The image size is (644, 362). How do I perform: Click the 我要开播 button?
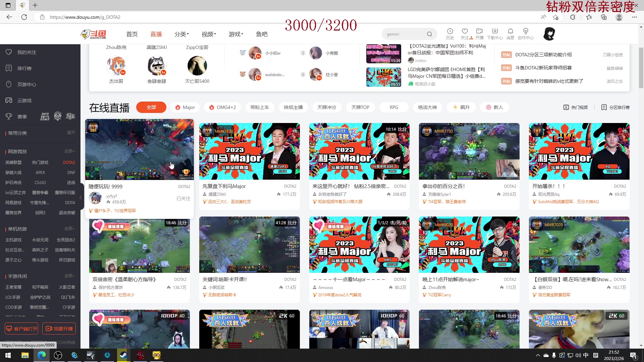click(59, 328)
